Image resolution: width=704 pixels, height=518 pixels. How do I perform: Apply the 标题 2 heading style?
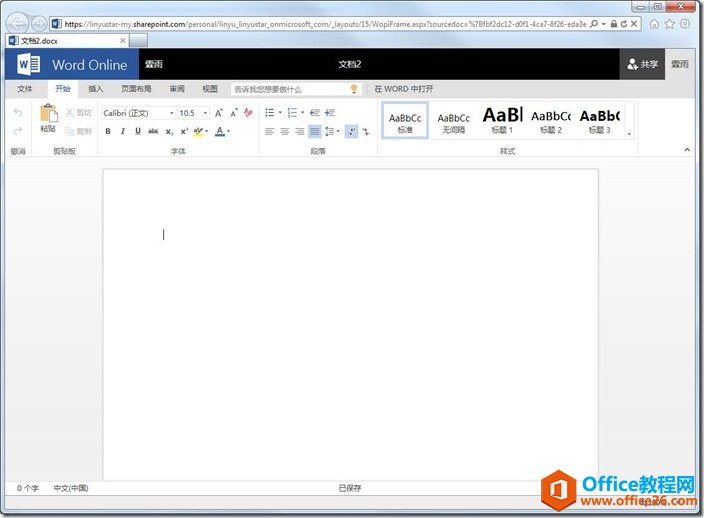pos(551,121)
